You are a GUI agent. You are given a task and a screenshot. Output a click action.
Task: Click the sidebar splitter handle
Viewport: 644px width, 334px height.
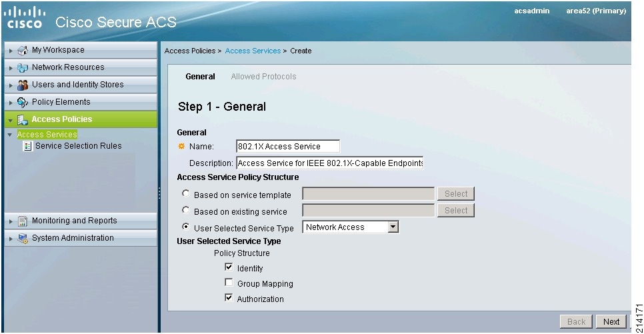pos(159,193)
